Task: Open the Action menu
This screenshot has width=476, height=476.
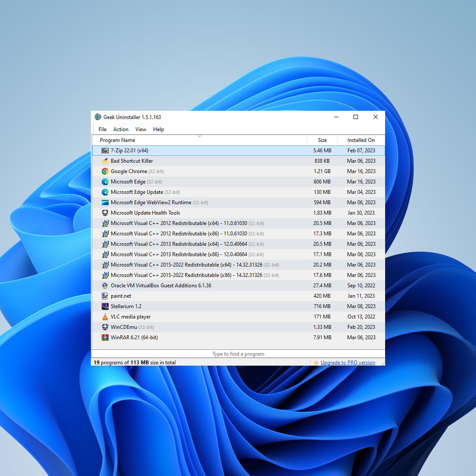Action: [x=121, y=129]
